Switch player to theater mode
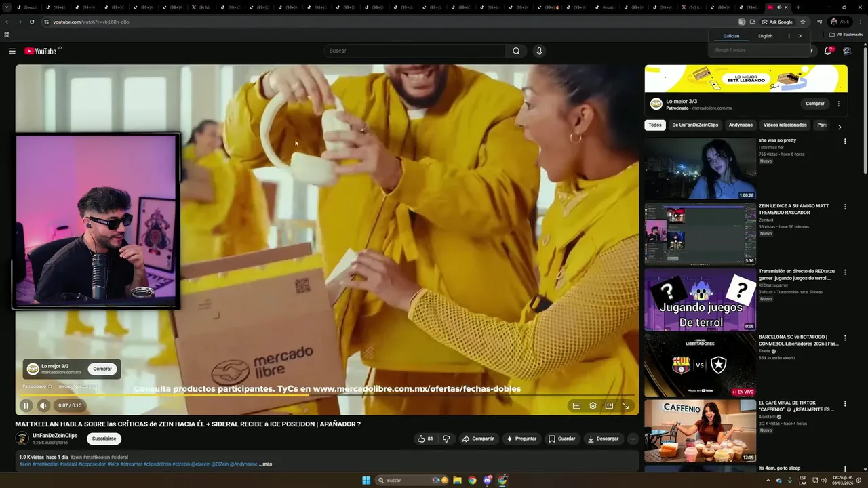Viewport: 868px width, 488px height. pos(609,405)
